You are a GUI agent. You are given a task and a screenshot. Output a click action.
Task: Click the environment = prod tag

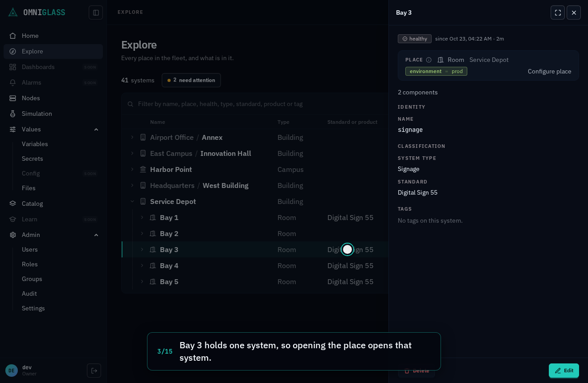(436, 71)
